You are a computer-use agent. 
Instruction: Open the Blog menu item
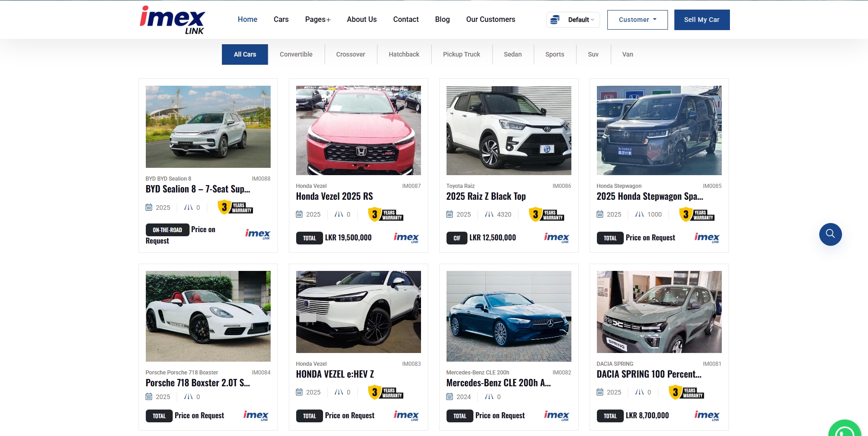[x=442, y=19]
